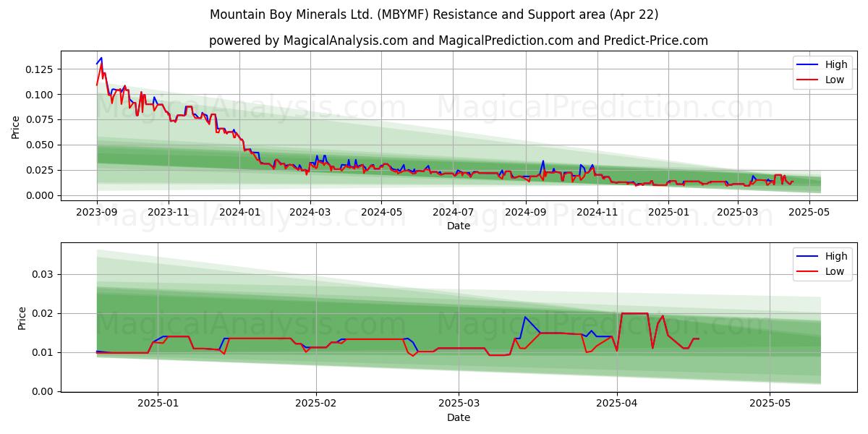Click the '0.01' y-axis value on bottom chart
The height and width of the screenshot is (434, 868).
coord(43,353)
